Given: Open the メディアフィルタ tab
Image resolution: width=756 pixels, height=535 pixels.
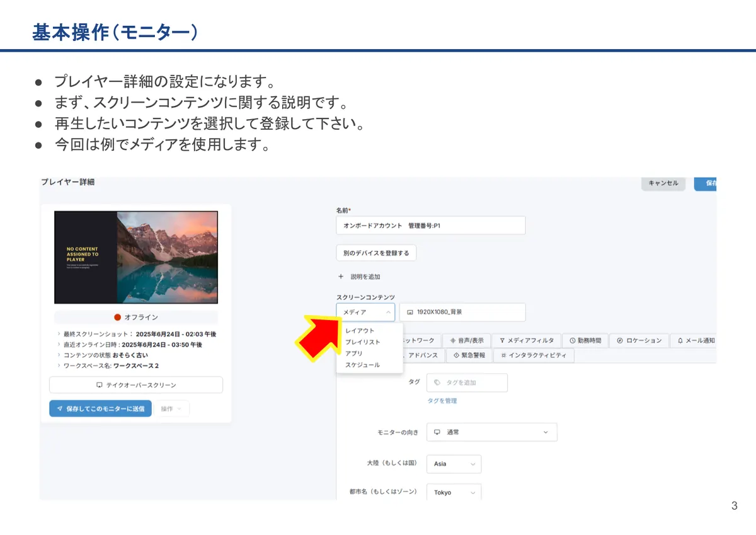Looking at the screenshot, I should click(x=527, y=340).
